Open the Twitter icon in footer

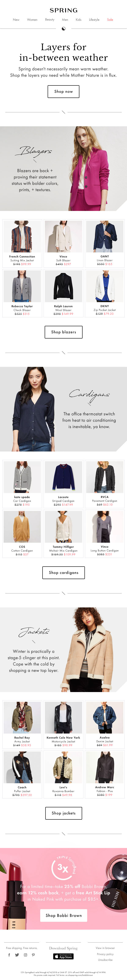point(17,955)
